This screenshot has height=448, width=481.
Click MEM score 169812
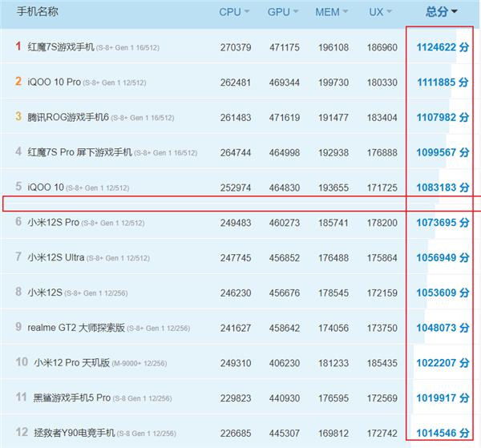[x=333, y=434]
